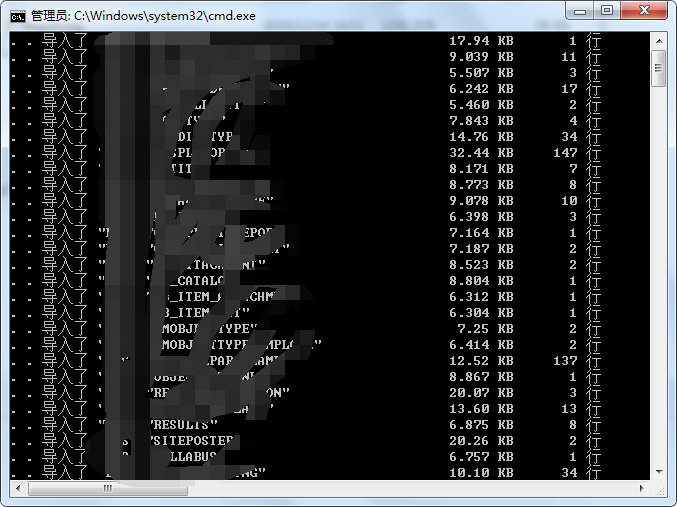Screen dimensions: 677x507
Task: Click the value 6.242 KB
Action: coord(481,89)
